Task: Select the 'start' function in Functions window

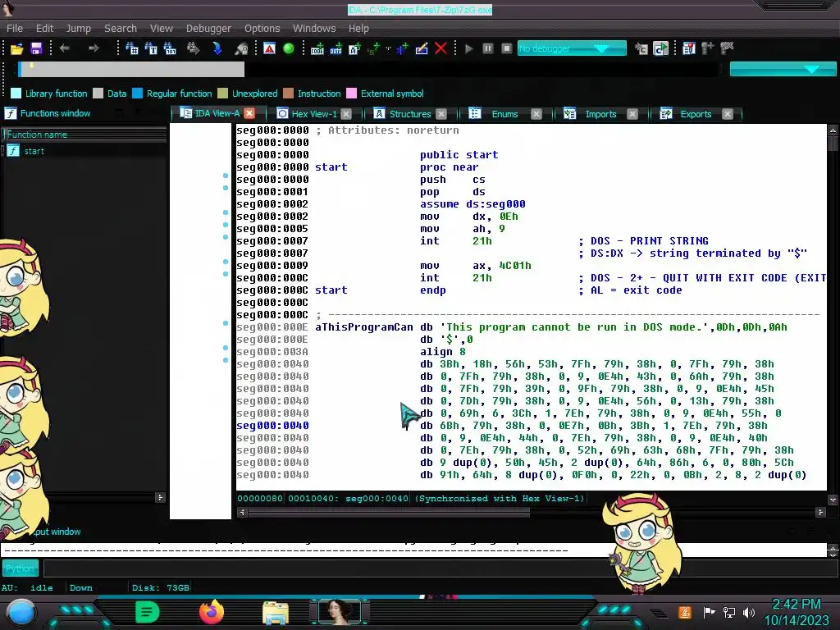Action: point(34,151)
